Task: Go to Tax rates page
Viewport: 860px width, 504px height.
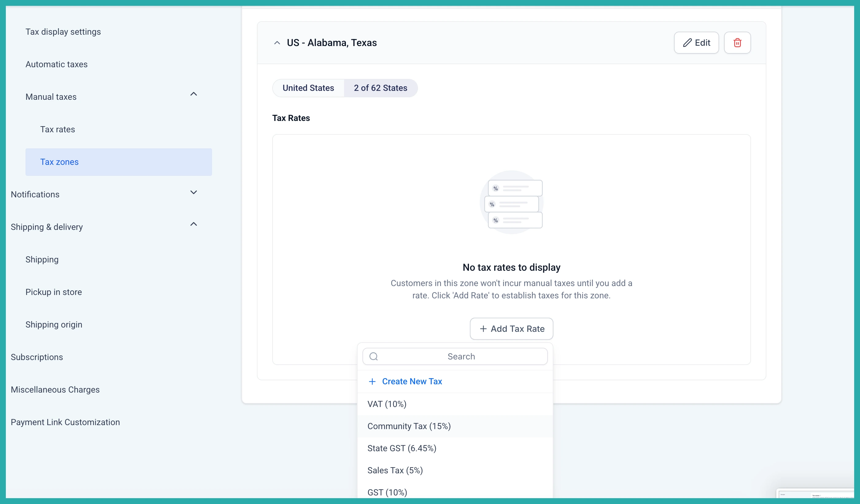Action: tap(58, 129)
